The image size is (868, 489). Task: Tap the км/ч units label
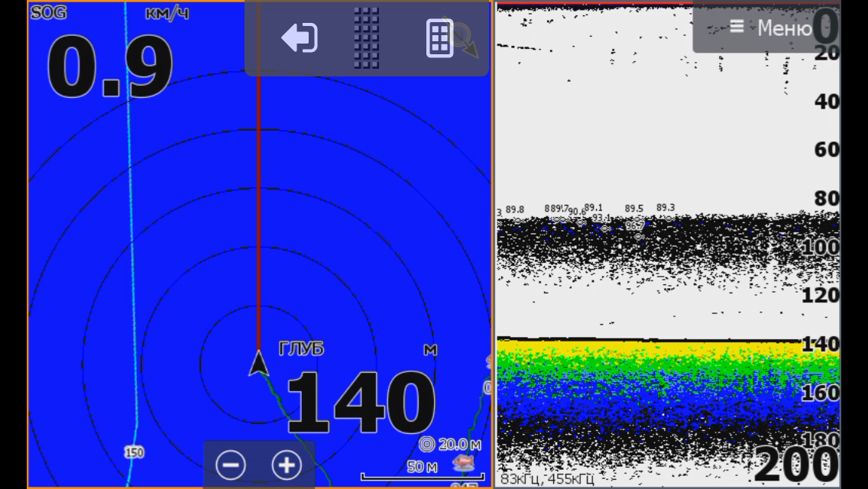[167, 13]
